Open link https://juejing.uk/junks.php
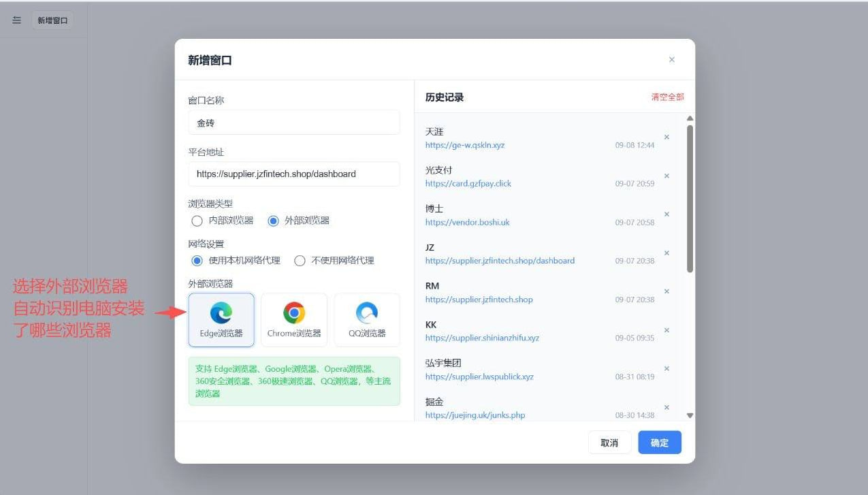 (x=475, y=415)
